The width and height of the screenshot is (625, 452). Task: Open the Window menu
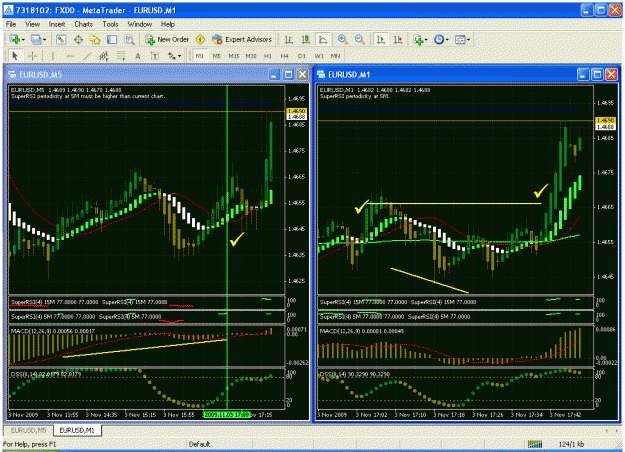pos(140,24)
